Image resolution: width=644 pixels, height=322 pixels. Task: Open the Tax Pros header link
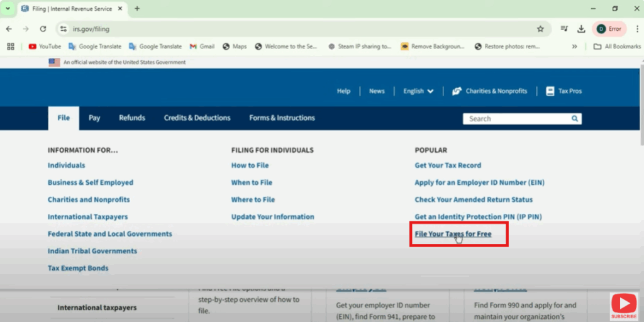(x=563, y=91)
